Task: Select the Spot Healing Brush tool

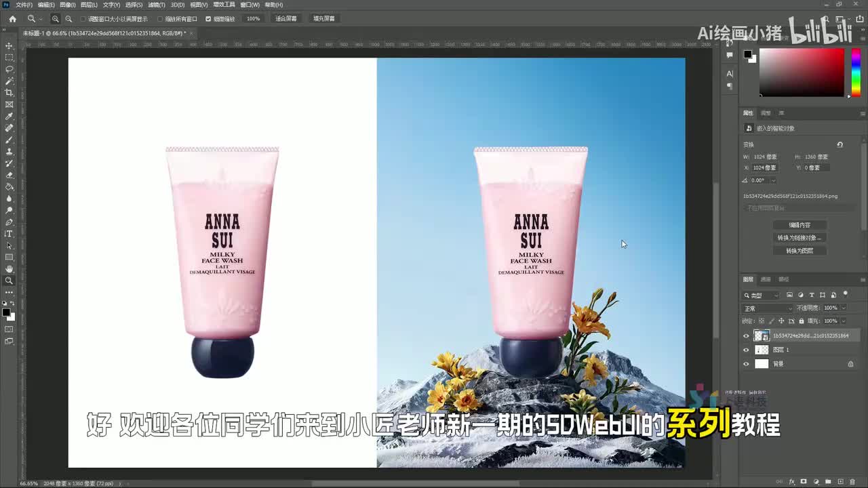Action: click(x=9, y=128)
